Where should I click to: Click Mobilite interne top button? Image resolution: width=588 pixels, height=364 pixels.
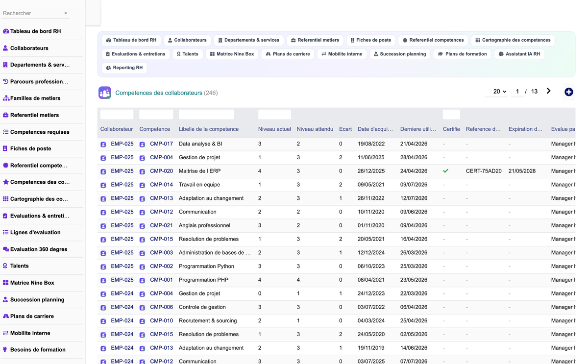tap(342, 54)
